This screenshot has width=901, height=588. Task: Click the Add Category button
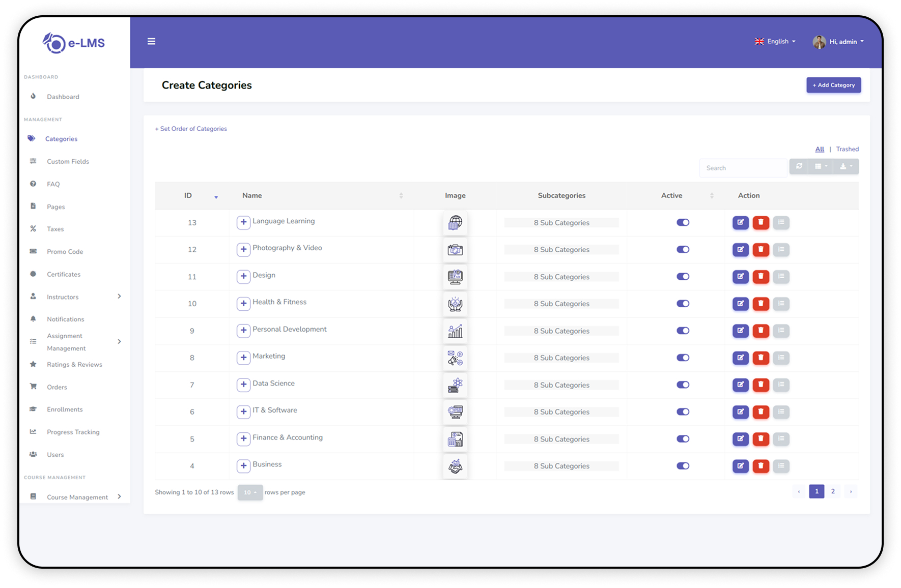point(833,85)
